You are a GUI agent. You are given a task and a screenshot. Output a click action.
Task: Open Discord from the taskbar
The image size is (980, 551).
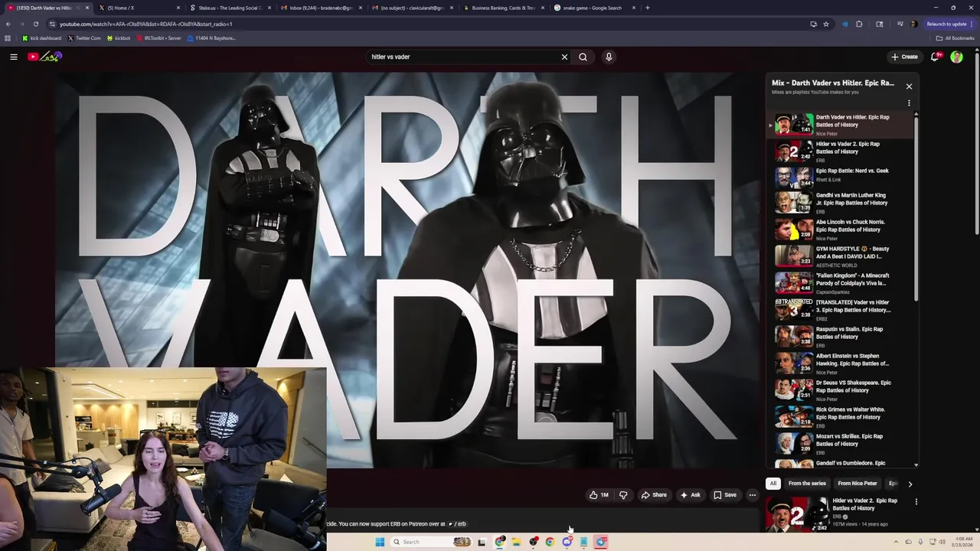pos(567,542)
